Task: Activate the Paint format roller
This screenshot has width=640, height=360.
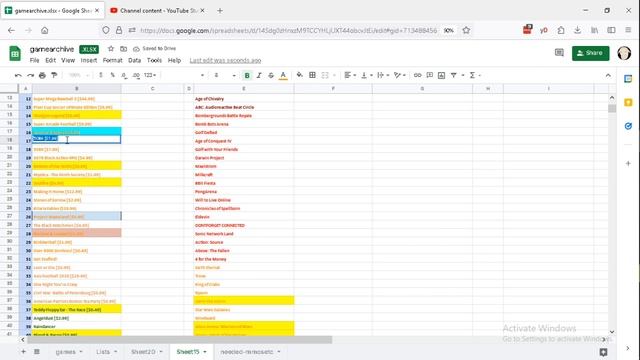Action: [54, 76]
